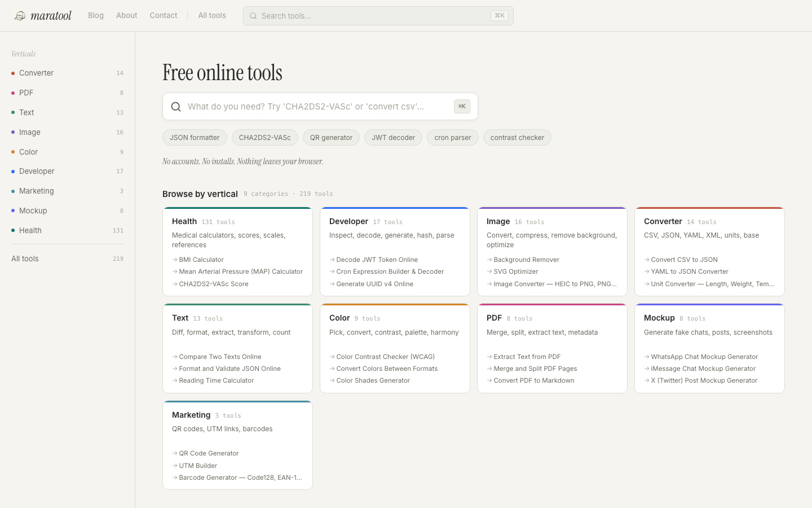Select the cron parser suggestion chip
This screenshot has width=812, height=508.
(453, 138)
